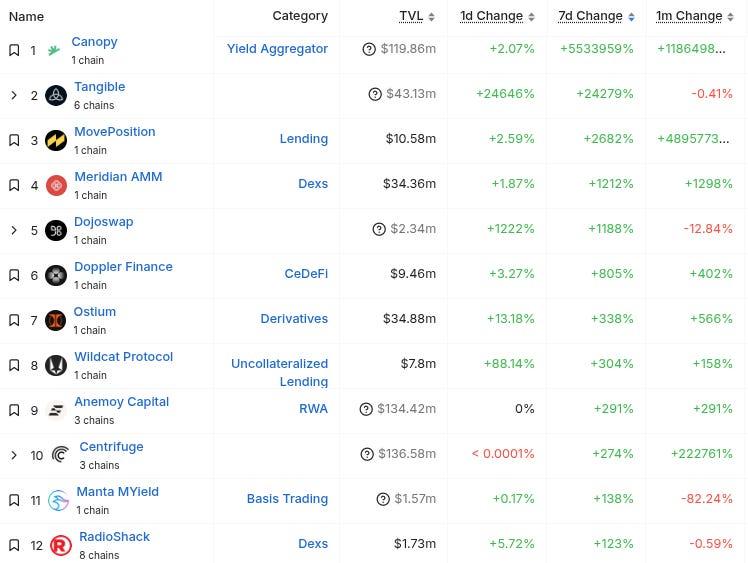Expand the Centrifuge sub-protocols

pos(14,455)
